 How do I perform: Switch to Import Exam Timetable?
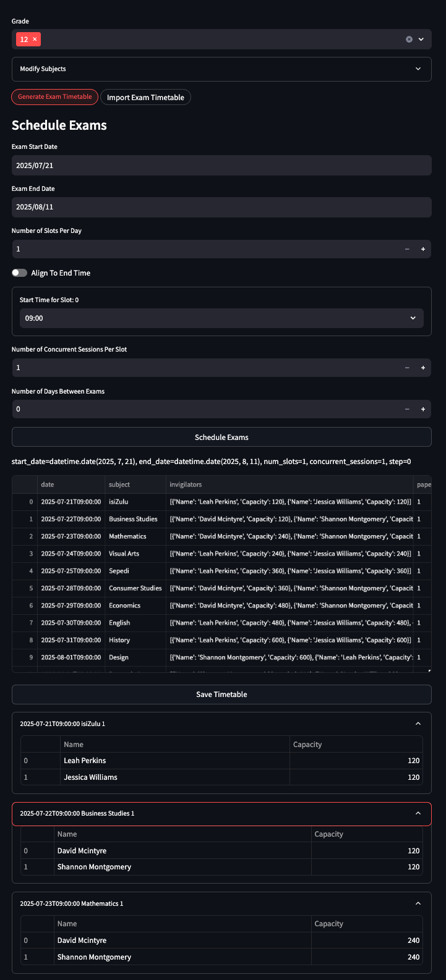[x=145, y=97]
